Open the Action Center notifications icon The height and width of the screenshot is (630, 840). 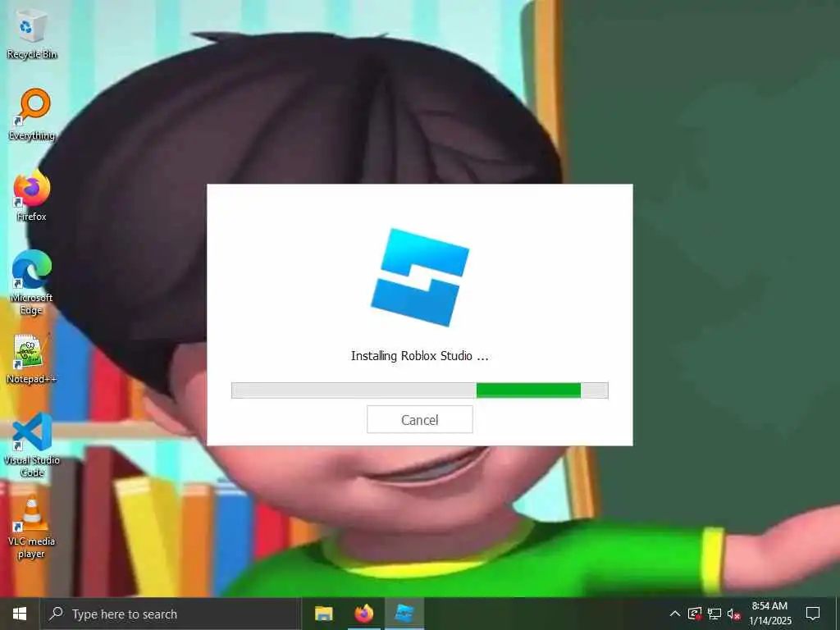coord(813,614)
